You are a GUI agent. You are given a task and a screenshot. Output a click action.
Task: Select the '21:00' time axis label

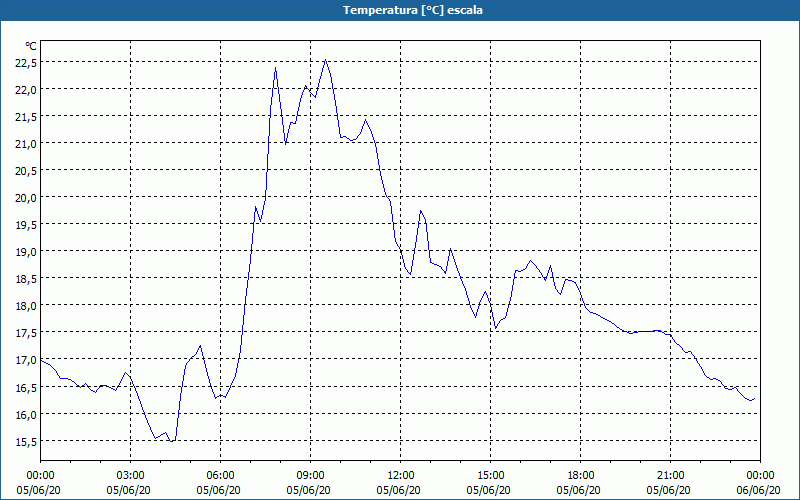(670, 476)
